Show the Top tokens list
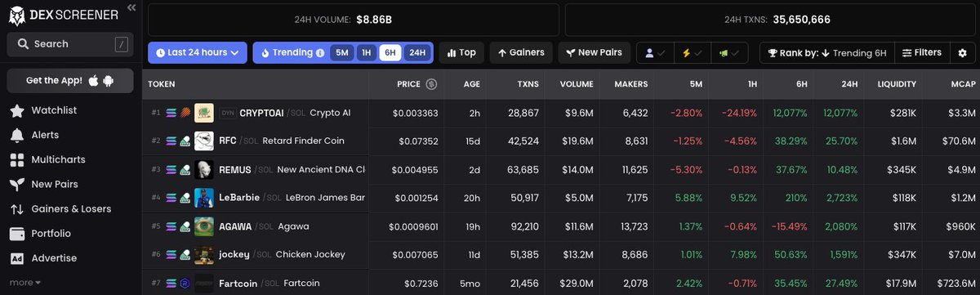 [x=461, y=52]
